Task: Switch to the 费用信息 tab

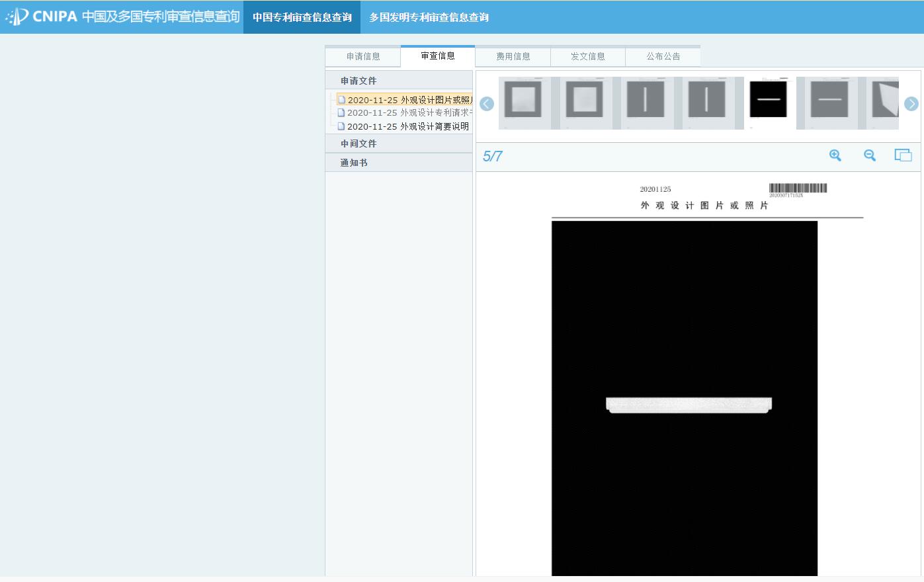Action: [x=513, y=56]
